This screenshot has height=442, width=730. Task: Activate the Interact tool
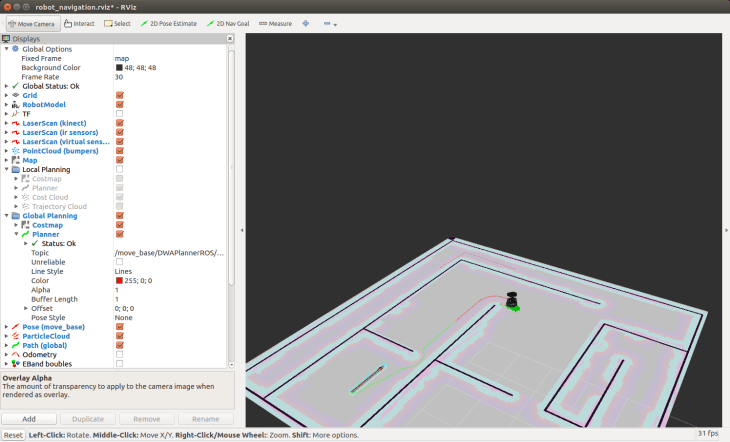(x=81, y=23)
